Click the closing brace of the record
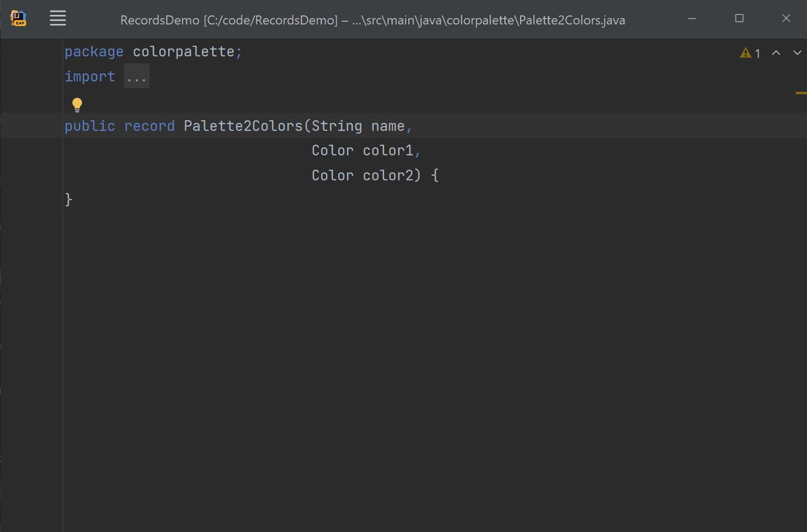This screenshot has height=532, width=807. [x=68, y=199]
